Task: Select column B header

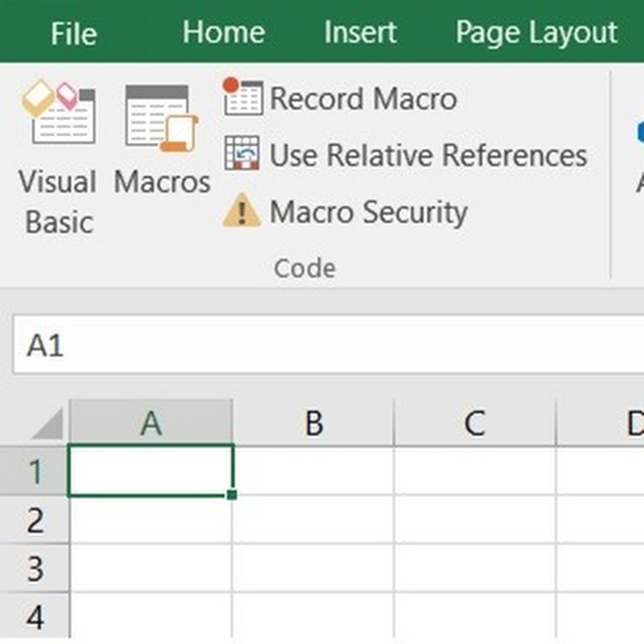Action: 313,424
